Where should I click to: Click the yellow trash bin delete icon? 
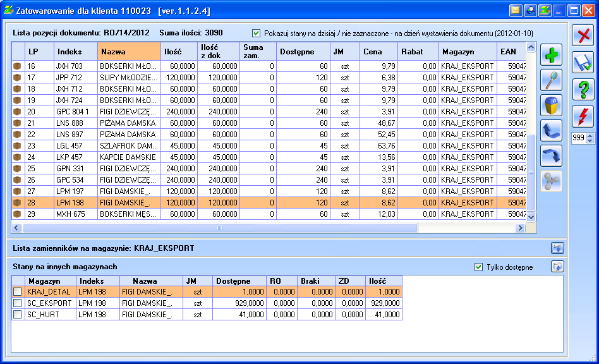pyautogui.click(x=551, y=106)
